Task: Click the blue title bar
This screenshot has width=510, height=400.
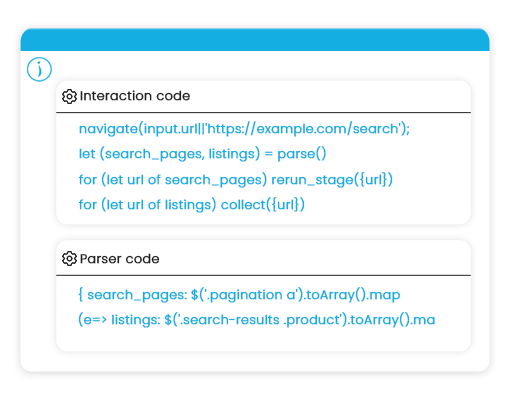Action: (x=255, y=40)
